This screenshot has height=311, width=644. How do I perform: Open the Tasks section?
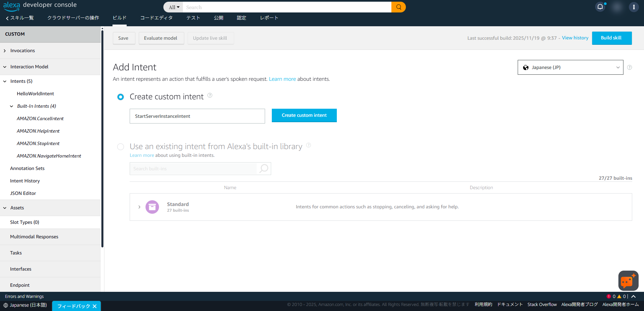[16, 253]
